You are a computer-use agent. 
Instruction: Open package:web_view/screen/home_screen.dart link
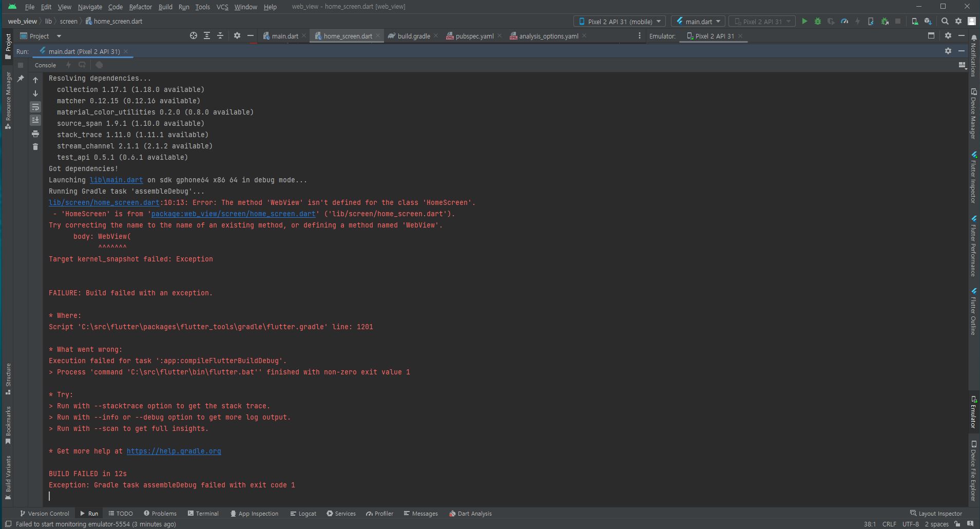(x=233, y=214)
